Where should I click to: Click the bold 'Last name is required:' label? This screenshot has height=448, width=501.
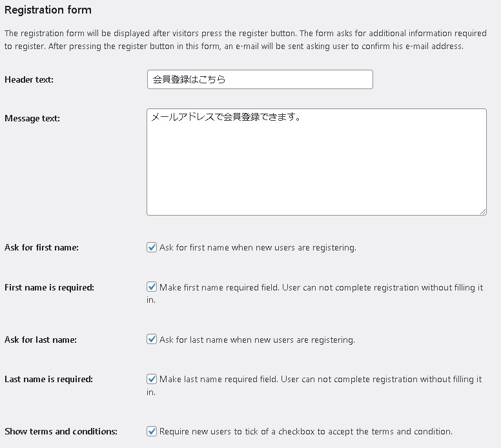pyautogui.click(x=48, y=380)
